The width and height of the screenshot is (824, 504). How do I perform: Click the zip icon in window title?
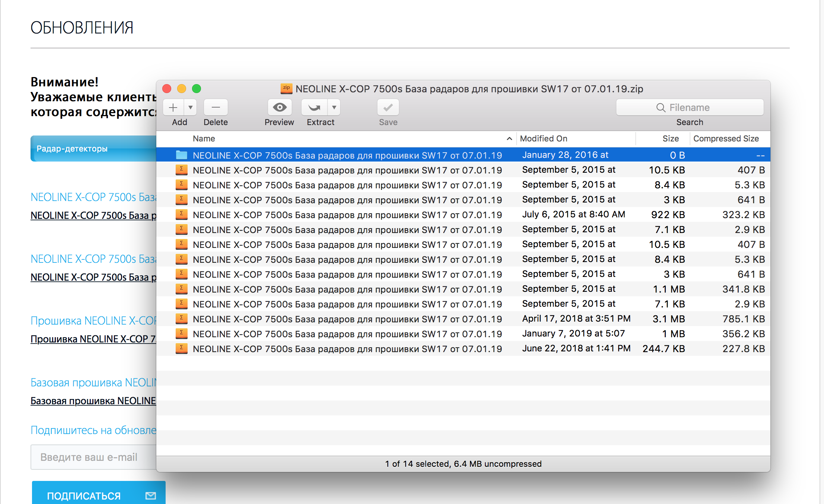(x=286, y=89)
